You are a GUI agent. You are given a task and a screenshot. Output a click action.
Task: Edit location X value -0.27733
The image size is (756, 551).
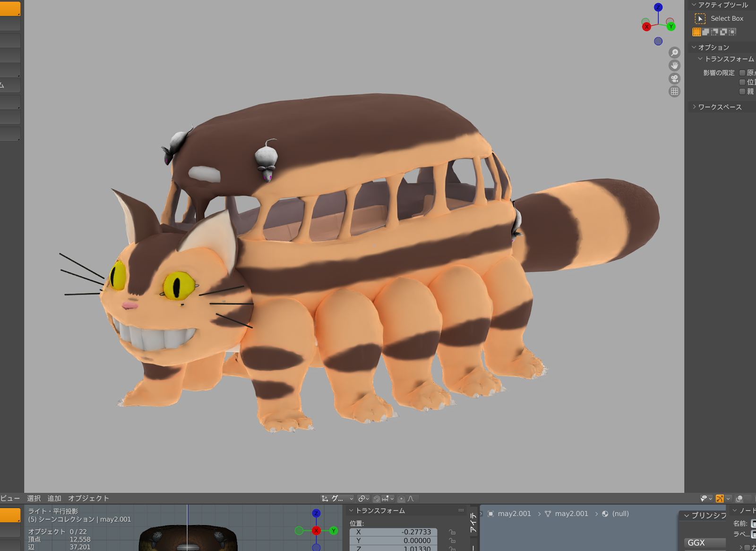393,532
